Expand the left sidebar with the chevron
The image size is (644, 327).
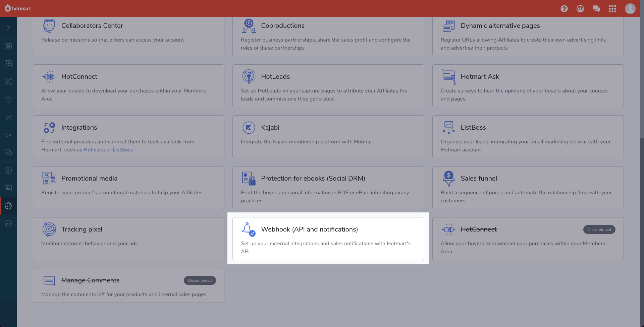pyautogui.click(x=8, y=27)
